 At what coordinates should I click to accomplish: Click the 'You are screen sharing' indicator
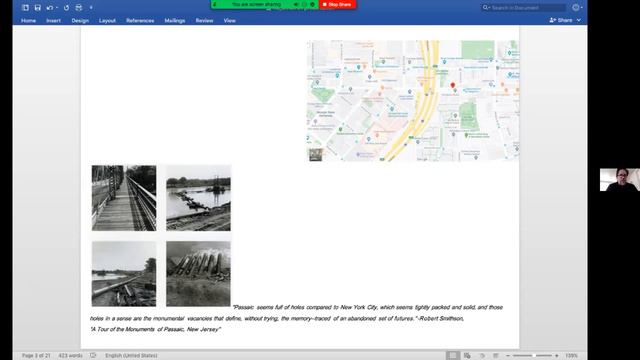tap(256, 4)
